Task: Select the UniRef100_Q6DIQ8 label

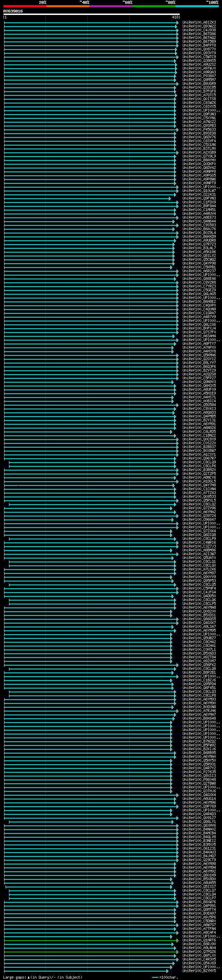Action: click(x=199, y=535)
